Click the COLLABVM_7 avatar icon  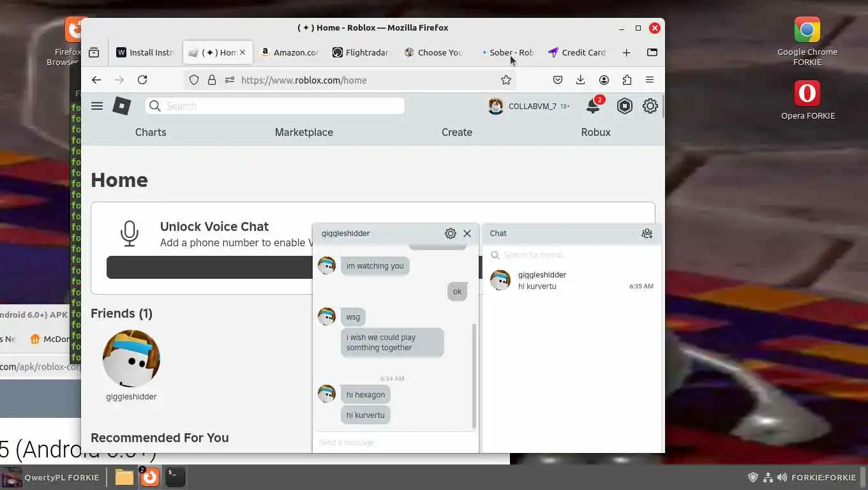[496, 107]
